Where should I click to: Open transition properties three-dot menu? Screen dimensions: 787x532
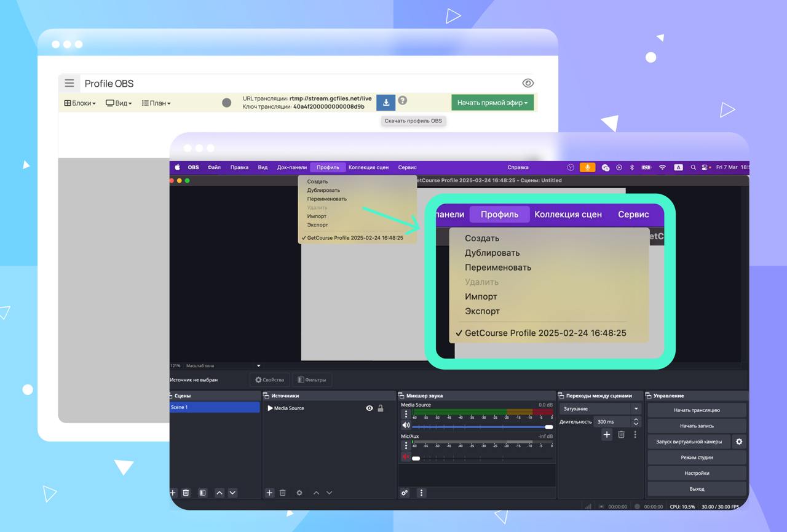coord(635,435)
